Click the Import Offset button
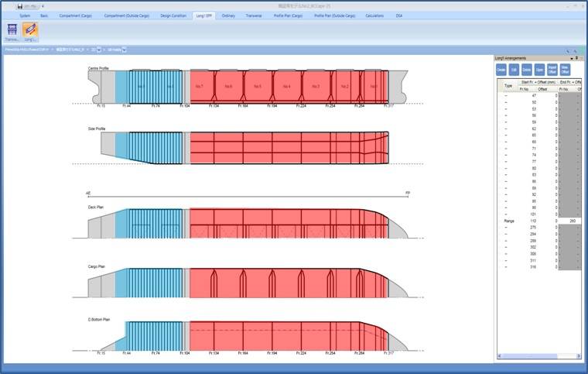This screenshot has height=374, width=588. (552, 70)
